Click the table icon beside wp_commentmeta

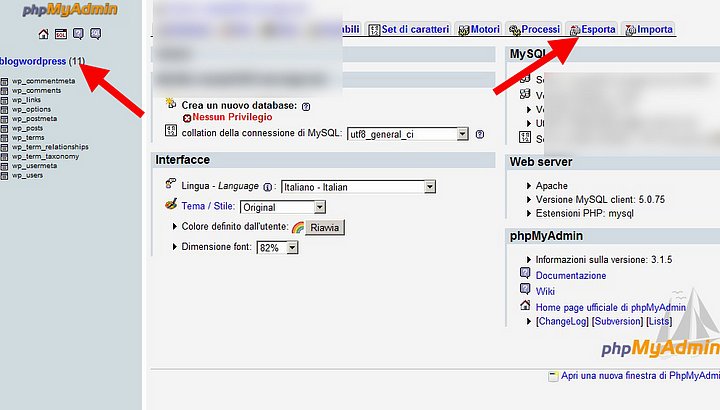(x=4, y=81)
